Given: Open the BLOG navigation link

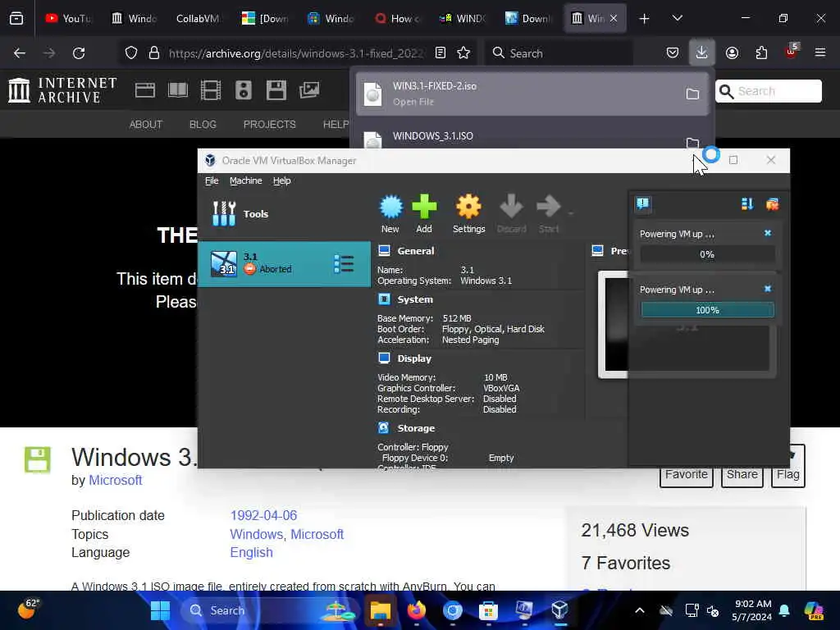Looking at the screenshot, I should pyautogui.click(x=203, y=125).
